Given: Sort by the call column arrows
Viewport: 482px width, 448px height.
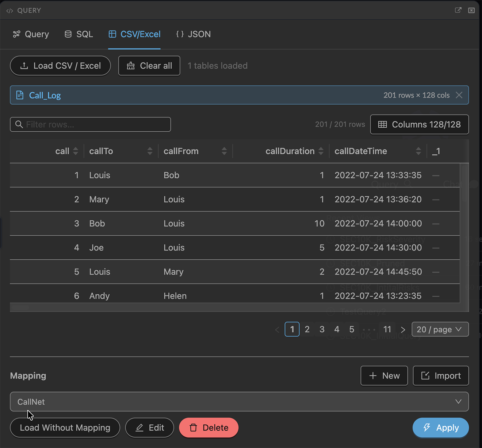Looking at the screenshot, I should point(76,151).
